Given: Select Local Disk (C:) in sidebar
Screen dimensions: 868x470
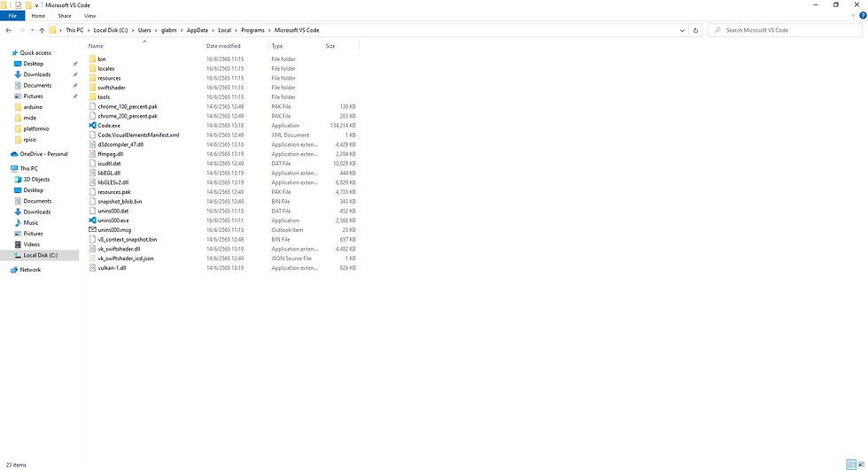Looking at the screenshot, I should 41,256.
